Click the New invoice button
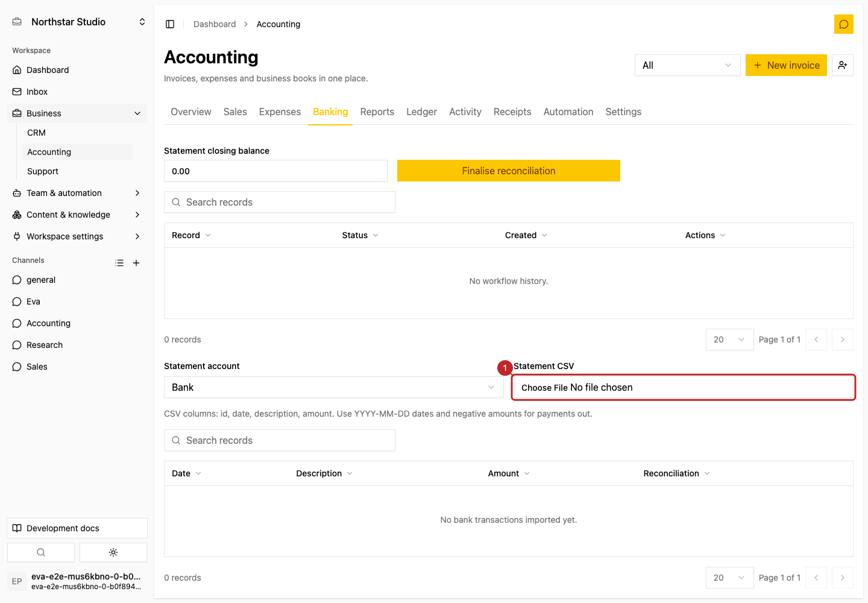 pos(786,65)
